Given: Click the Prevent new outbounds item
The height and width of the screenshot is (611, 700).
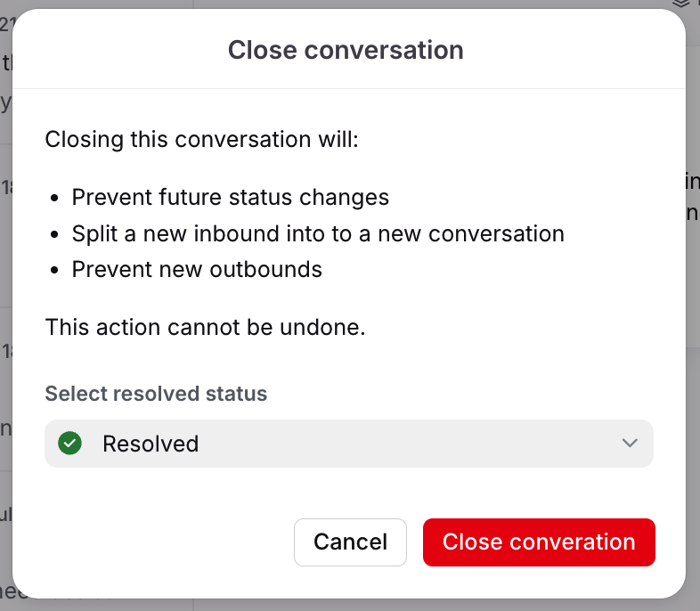Looking at the screenshot, I should [197, 270].
